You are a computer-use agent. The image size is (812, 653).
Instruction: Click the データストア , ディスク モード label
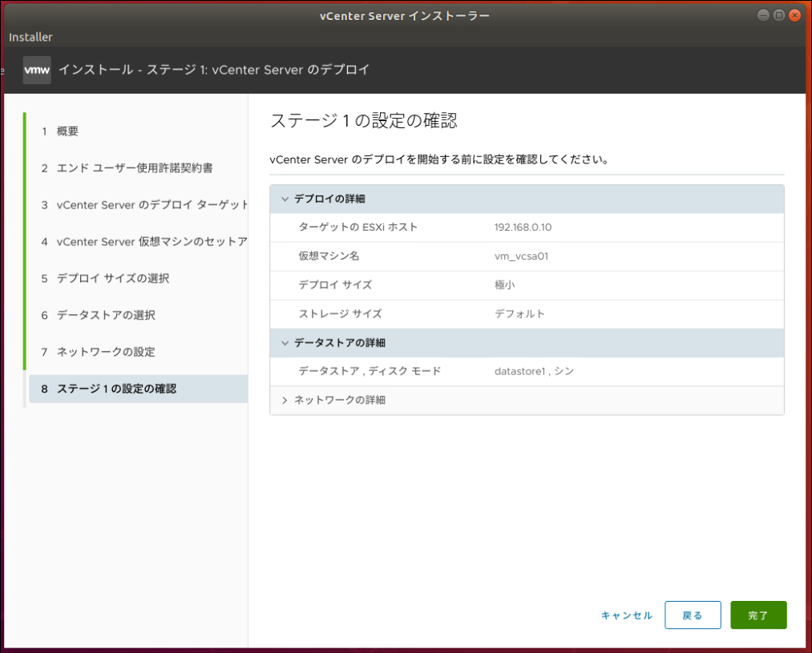tap(370, 371)
